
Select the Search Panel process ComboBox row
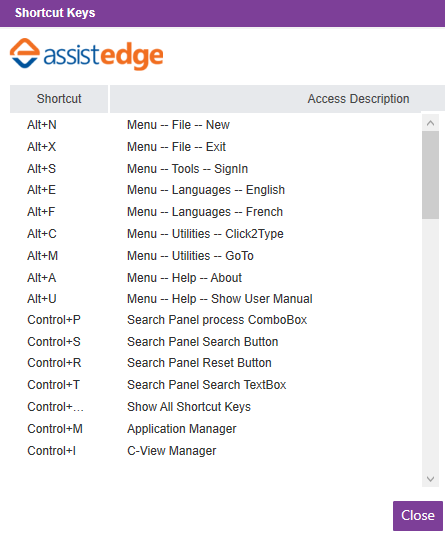(x=216, y=320)
